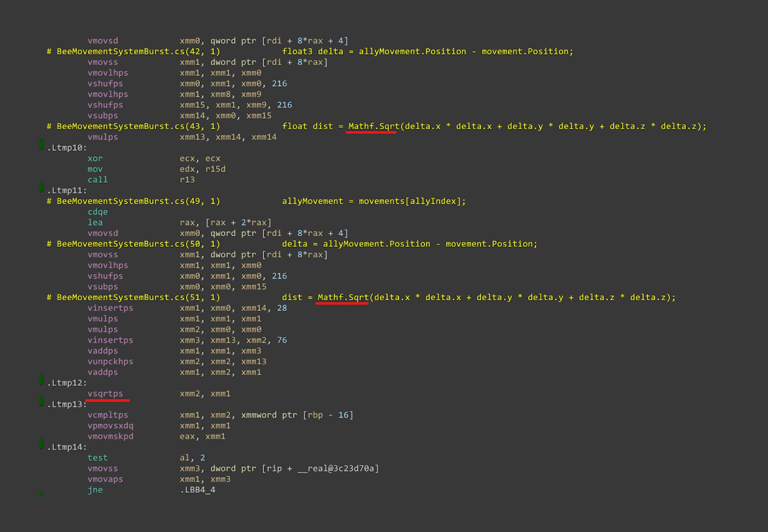Select the 'test al, 2' instruction

[x=147, y=458]
